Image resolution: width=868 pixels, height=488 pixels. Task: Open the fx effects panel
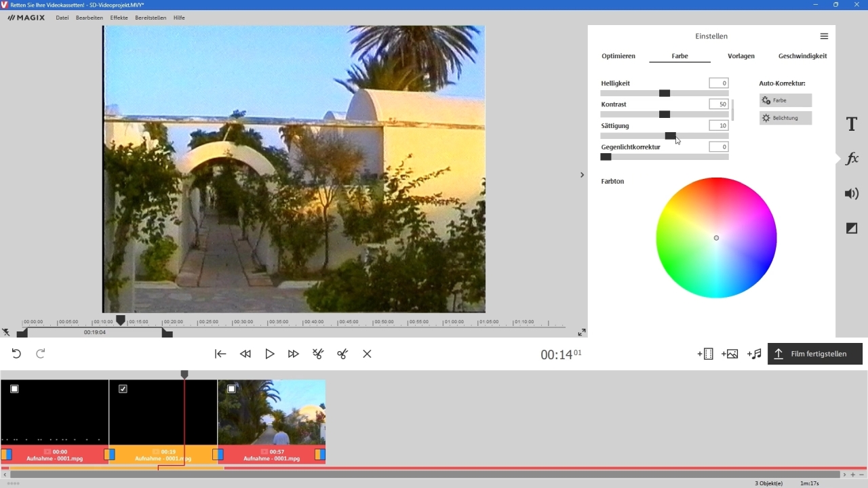pos(852,159)
